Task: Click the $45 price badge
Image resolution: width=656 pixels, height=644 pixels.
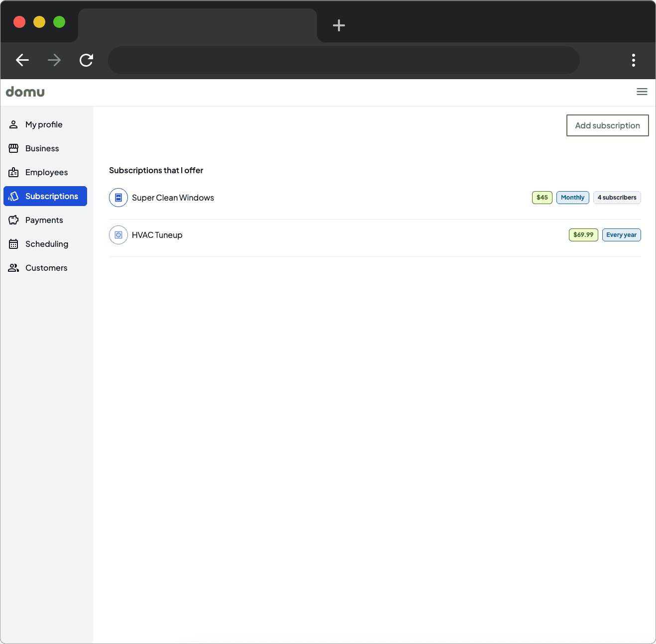Action: click(542, 198)
